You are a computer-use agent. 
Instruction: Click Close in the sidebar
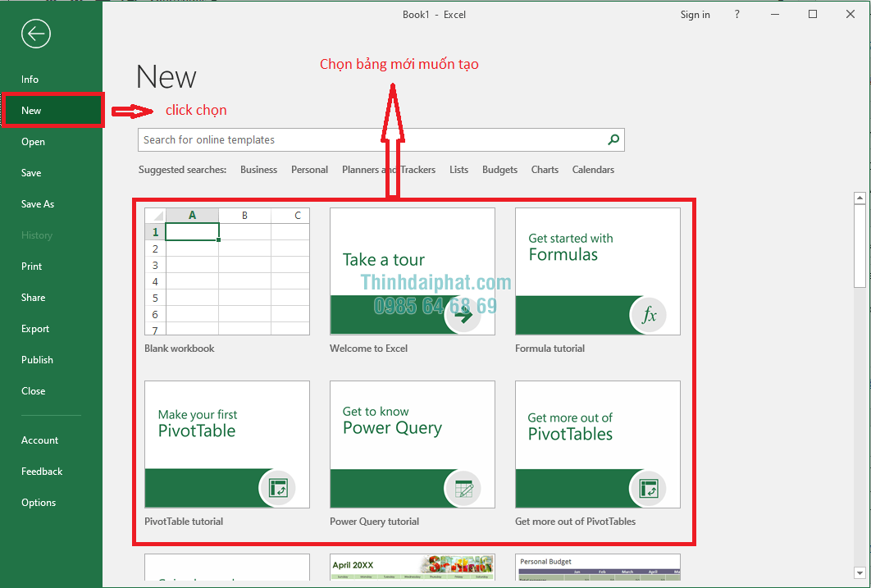tap(34, 390)
